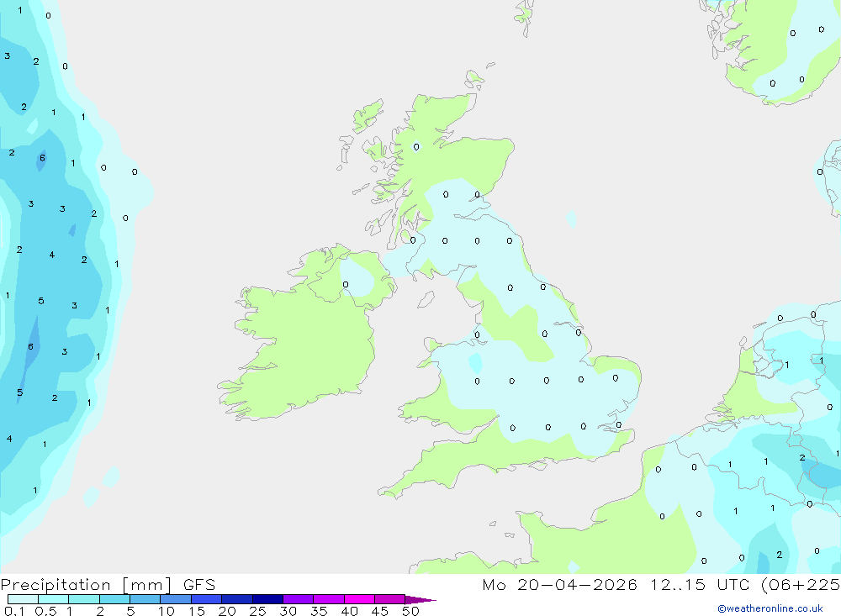Click the legend label '15'
The image size is (841, 616).
point(197,611)
